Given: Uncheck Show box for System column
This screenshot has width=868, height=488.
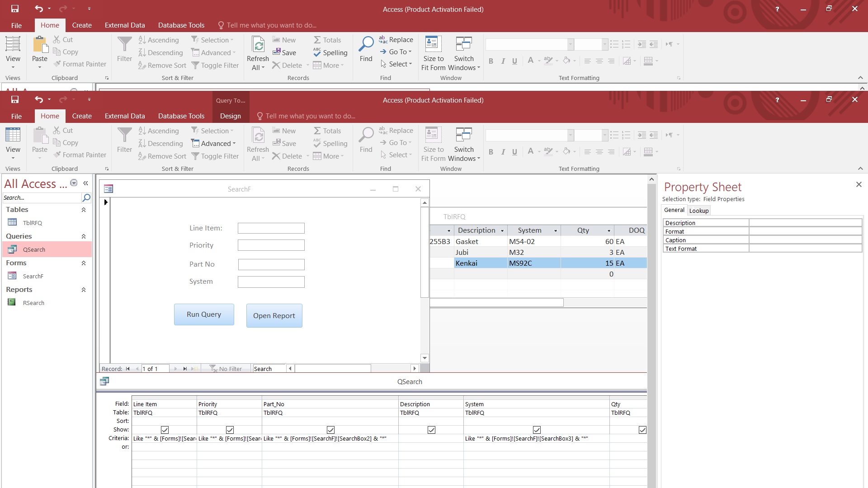Looking at the screenshot, I should 537,430.
